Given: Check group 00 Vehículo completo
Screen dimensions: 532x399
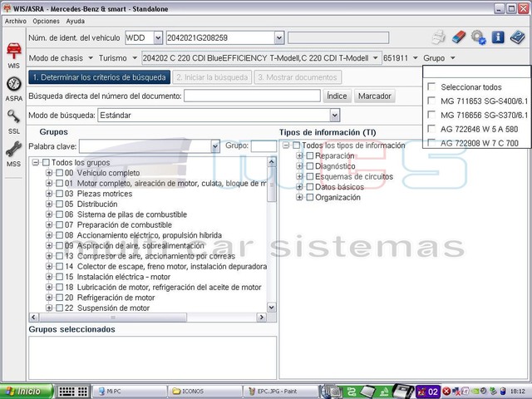Looking at the screenshot, I should coord(59,173).
